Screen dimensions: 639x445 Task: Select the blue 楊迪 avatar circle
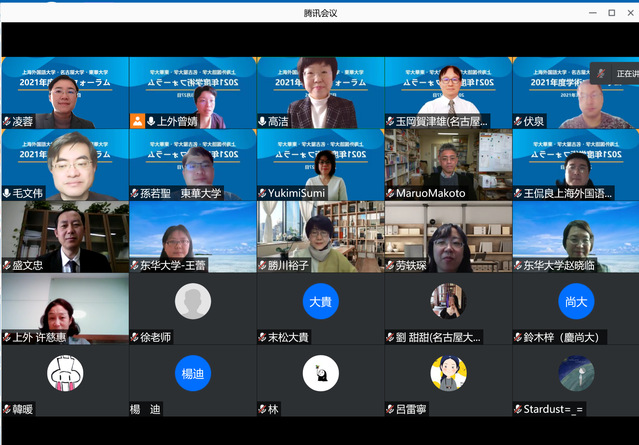pos(192,373)
